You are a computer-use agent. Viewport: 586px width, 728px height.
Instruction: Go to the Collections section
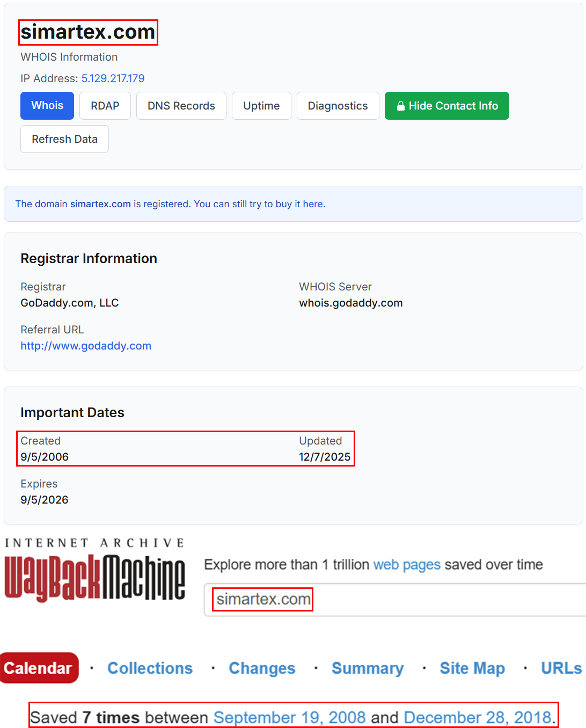(x=150, y=667)
